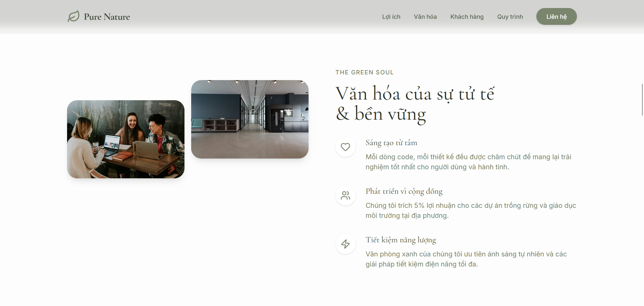Screen dimensions: 644x306
Task: Select Khách hàng in the navigation bar
Action: (x=467, y=17)
